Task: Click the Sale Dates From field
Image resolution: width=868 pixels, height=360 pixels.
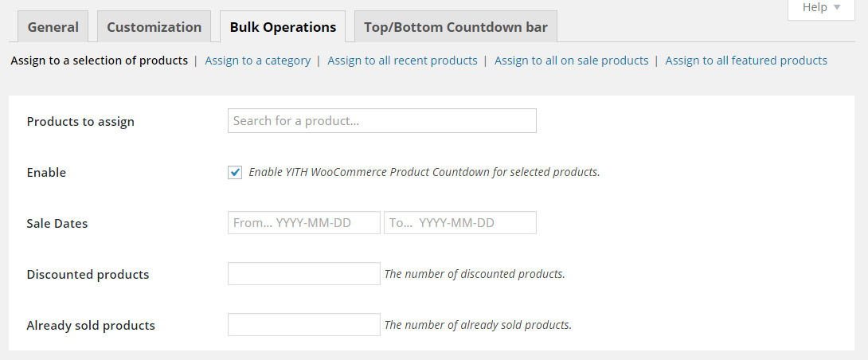Action: click(x=303, y=223)
